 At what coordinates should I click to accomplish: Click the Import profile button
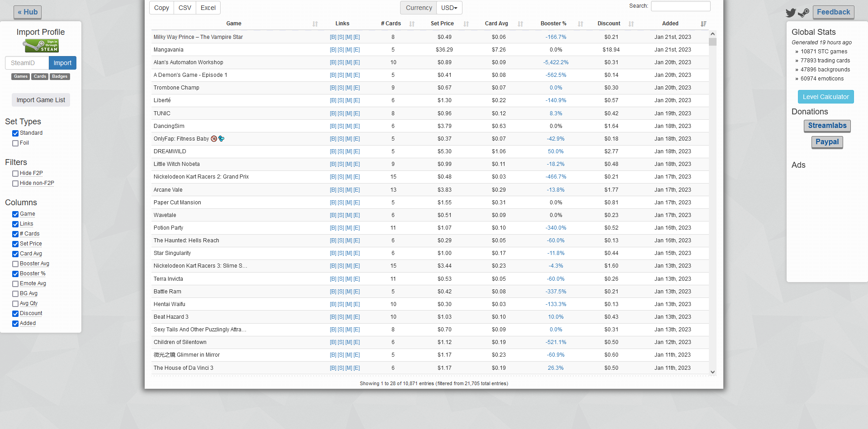click(62, 63)
